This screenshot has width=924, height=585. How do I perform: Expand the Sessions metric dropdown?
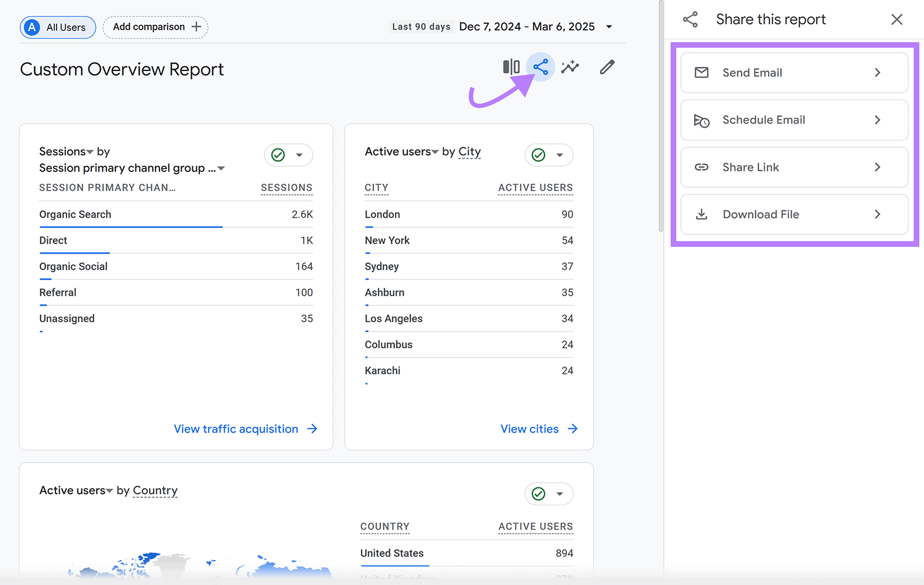pos(90,151)
